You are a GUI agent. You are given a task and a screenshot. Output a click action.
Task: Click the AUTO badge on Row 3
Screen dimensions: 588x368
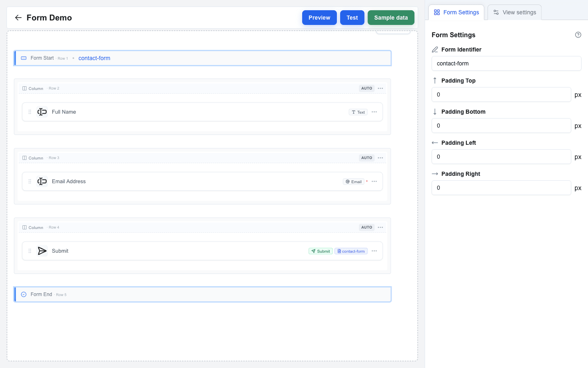tap(367, 158)
